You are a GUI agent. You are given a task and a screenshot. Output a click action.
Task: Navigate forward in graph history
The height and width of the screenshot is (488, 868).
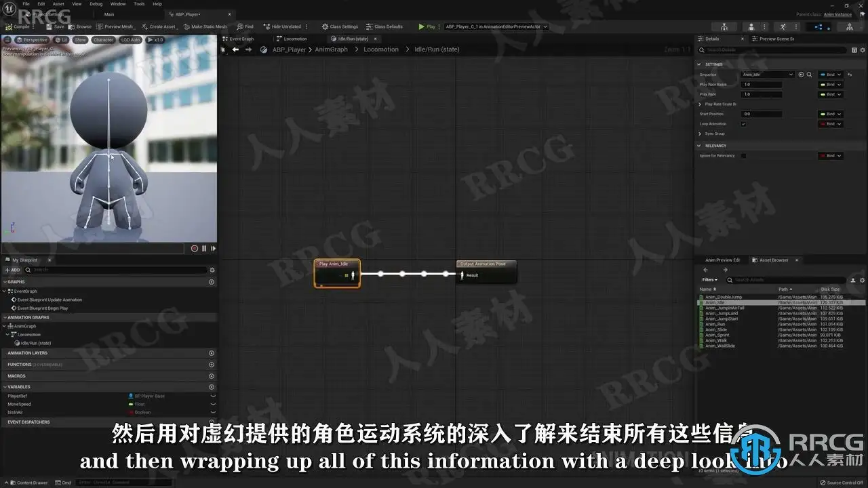pyautogui.click(x=249, y=49)
